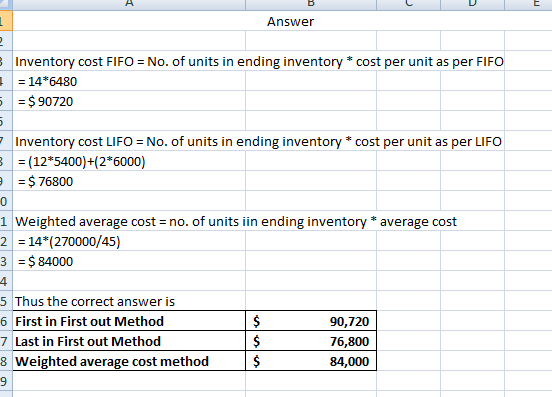Click the 'Thus the correct answer is' cell
The height and width of the screenshot is (397, 552).
[129, 301]
